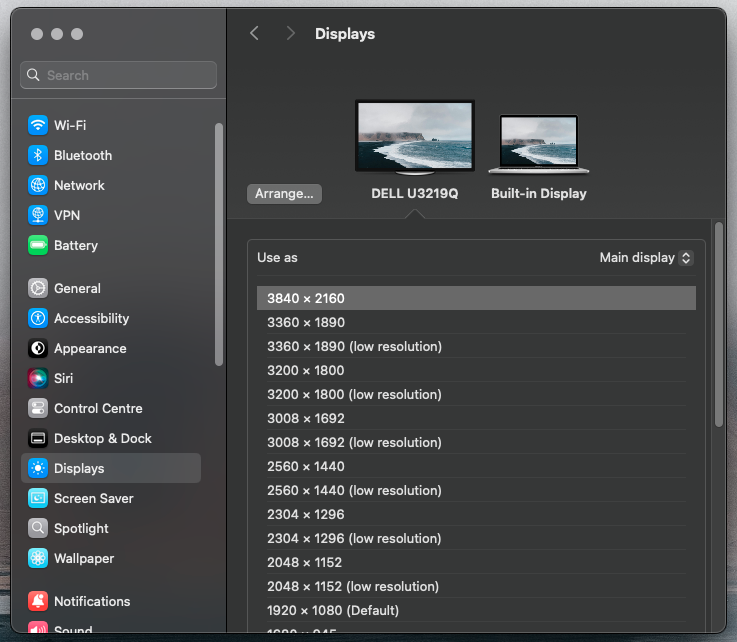
Task: Focus the Search field
Action: (118, 75)
